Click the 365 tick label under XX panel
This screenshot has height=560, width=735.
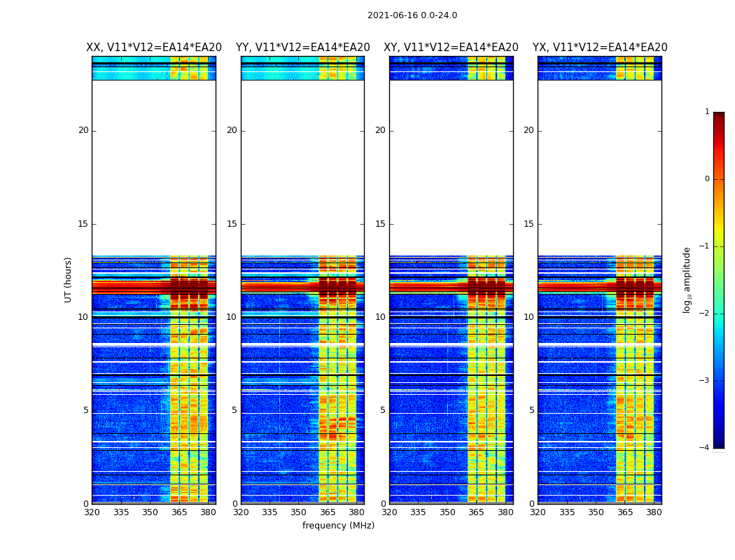(x=179, y=512)
